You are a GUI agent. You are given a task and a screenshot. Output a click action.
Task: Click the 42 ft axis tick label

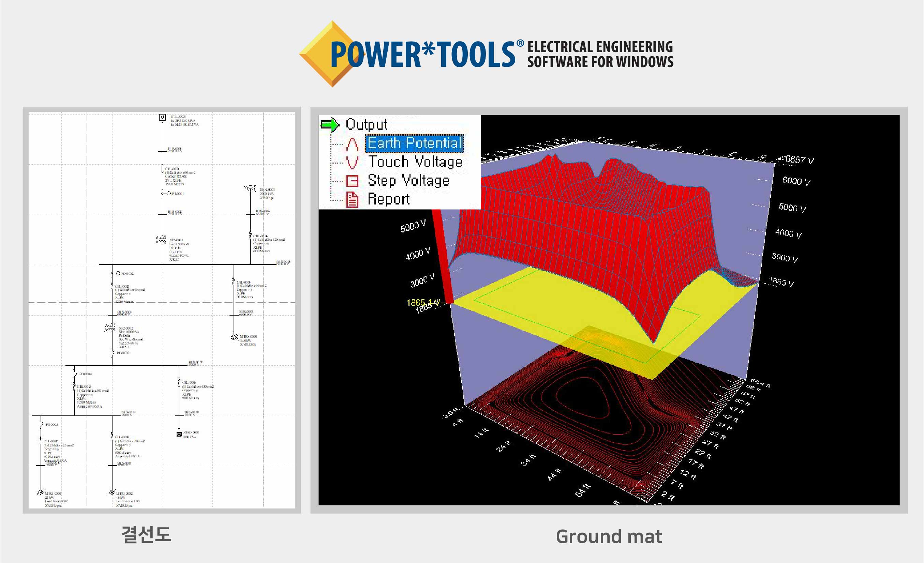(x=730, y=417)
